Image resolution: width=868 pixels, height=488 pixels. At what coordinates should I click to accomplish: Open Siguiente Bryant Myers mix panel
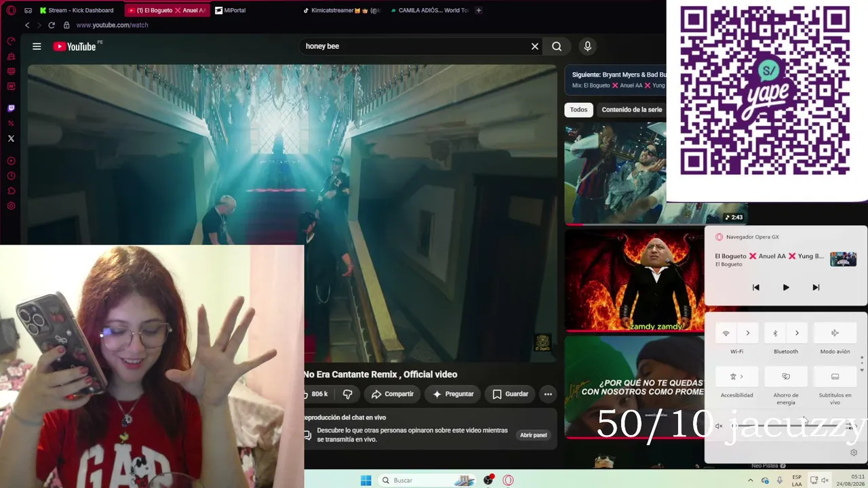point(616,80)
